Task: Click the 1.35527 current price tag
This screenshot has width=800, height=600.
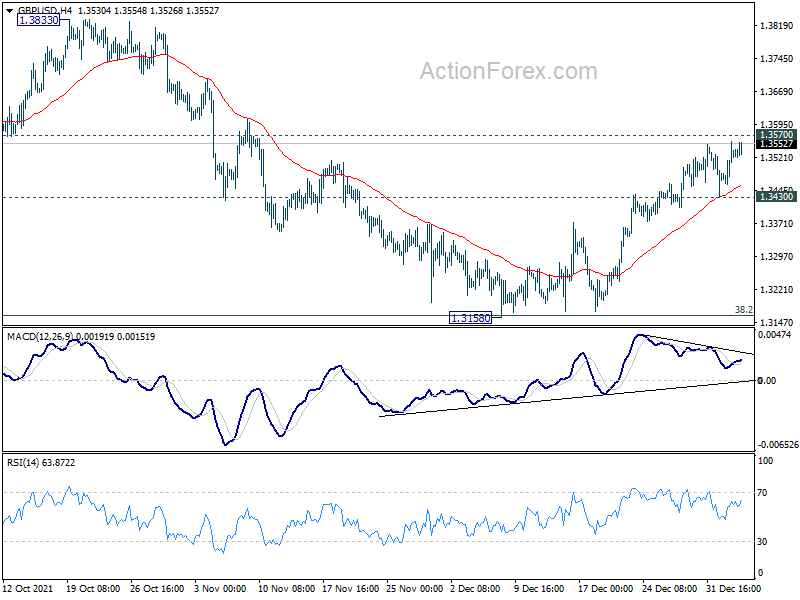Action: click(x=776, y=144)
